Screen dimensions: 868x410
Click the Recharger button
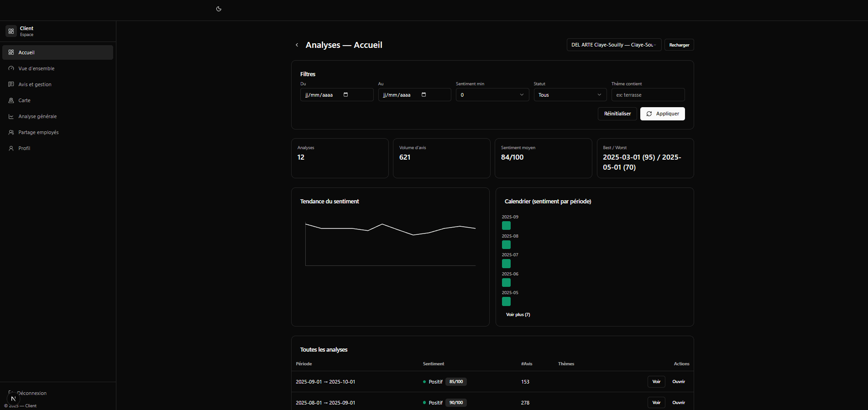[679, 45]
